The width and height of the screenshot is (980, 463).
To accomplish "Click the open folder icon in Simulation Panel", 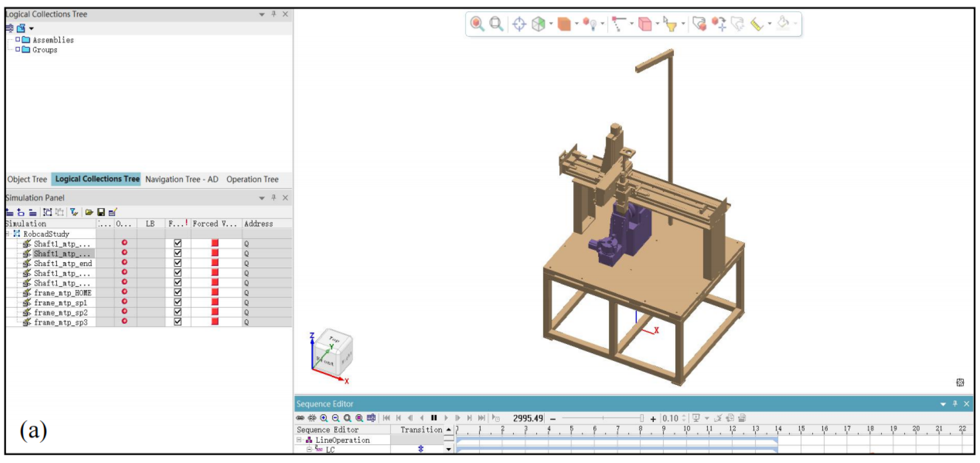I will [89, 212].
